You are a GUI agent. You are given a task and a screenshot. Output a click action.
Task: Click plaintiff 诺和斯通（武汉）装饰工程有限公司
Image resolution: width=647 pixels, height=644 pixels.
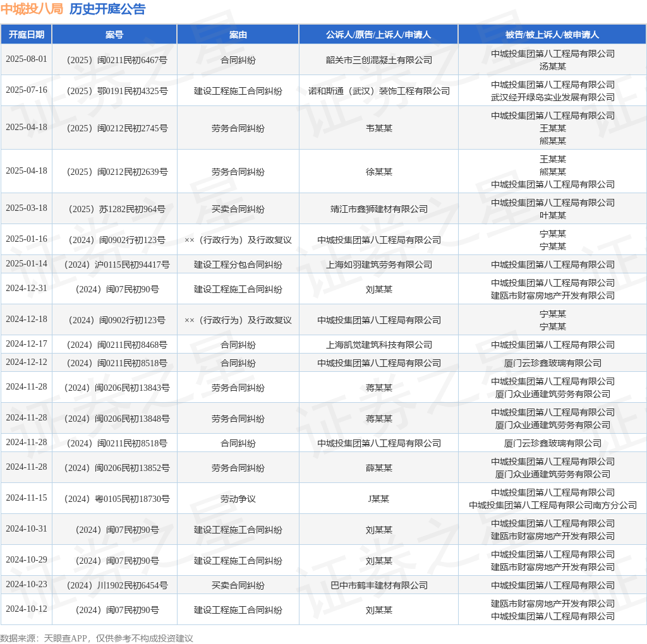pos(379,91)
